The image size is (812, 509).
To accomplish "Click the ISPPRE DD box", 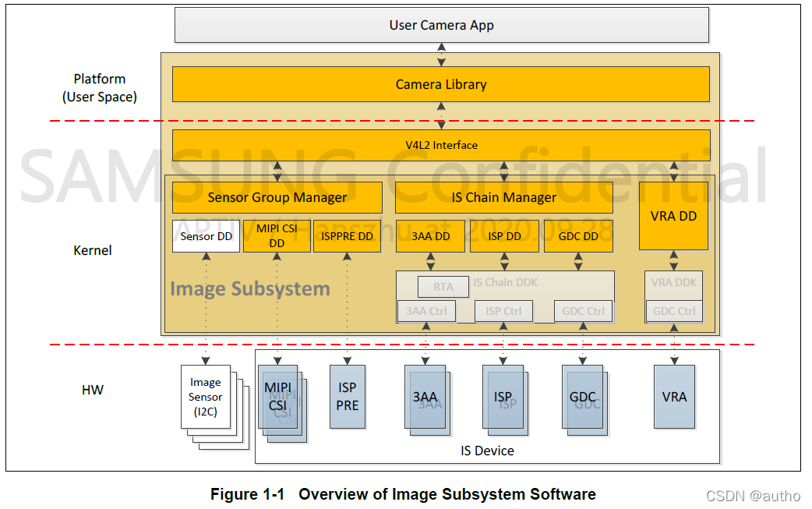I will (x=347, y=236).
